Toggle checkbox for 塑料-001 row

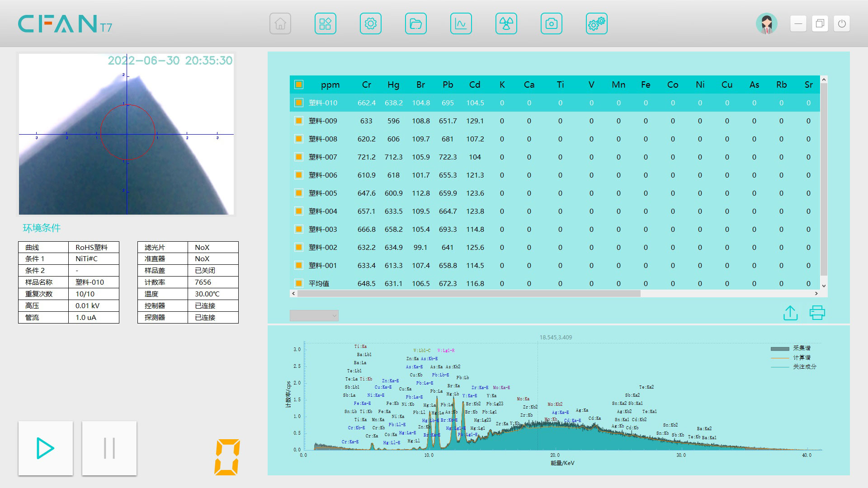pos(299,265)
